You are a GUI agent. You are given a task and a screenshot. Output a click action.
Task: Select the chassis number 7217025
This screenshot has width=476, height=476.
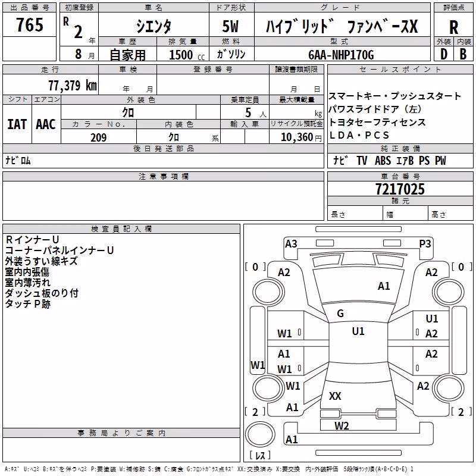pyautogui.click(x=400, y=189)
